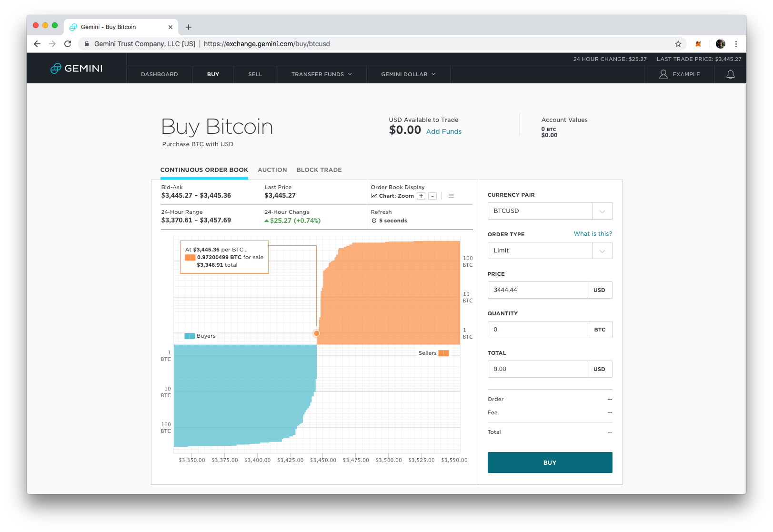This screenshot has width=773, height=532.
Task: Switch to the Auction tab
Action: (x=272, y=170)
